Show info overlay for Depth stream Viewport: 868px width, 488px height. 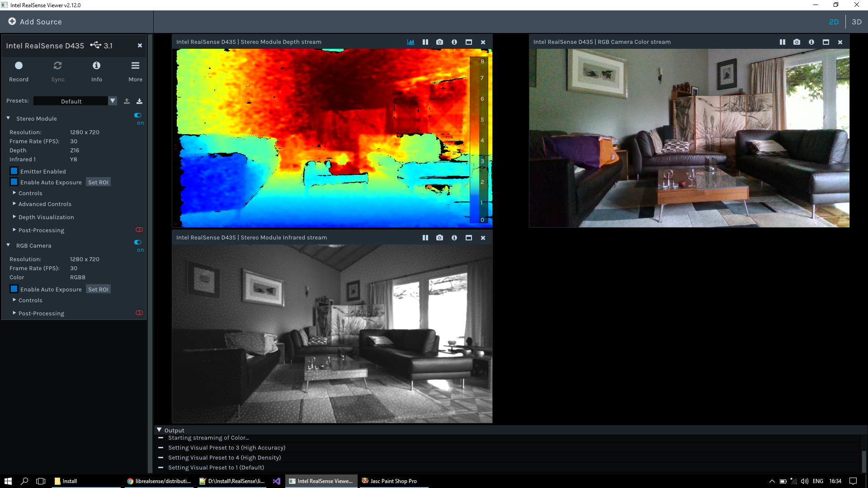coord(454,42)
